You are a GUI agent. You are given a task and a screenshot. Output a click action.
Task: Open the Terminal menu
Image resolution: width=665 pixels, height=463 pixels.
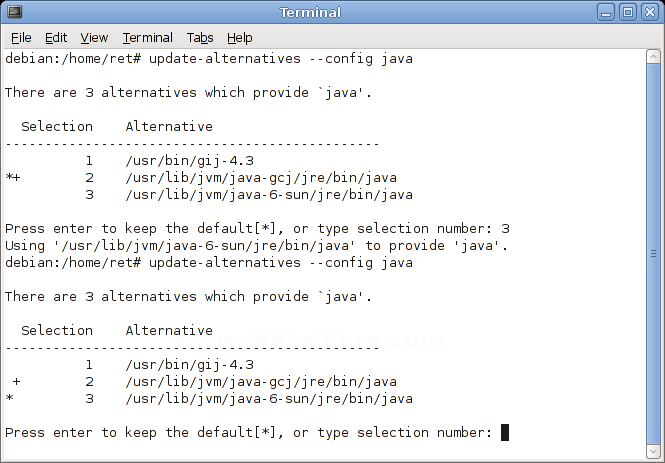pyautogui.click(x=147, y=37)
